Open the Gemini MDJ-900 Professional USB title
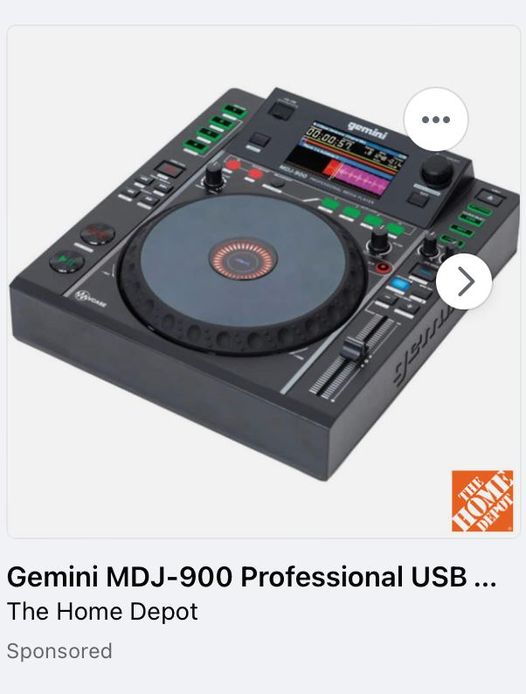This screenshot has width=526, height=694. [x=251, y=577]
